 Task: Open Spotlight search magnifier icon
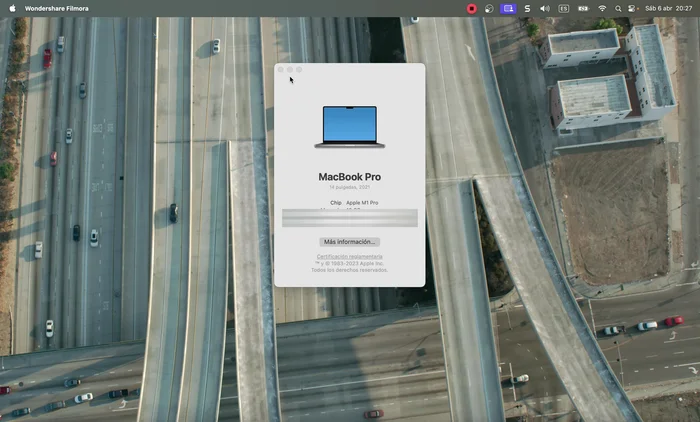point(618,8)
